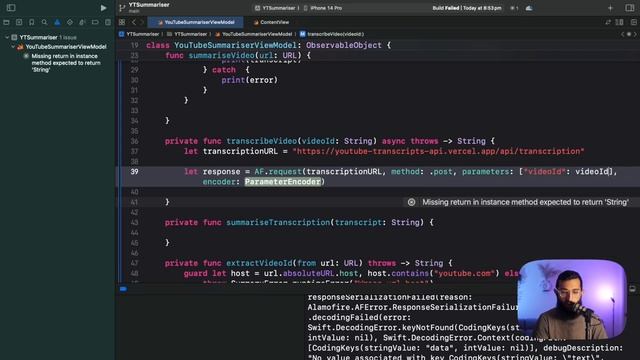Show the Find navigator
Viewport: 640px width, 360px height.
(x=44, y=22)
